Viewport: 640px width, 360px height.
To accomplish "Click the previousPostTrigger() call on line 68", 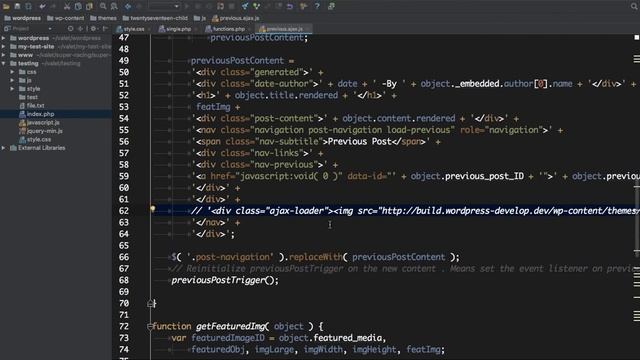I will [x=225, y=280].
